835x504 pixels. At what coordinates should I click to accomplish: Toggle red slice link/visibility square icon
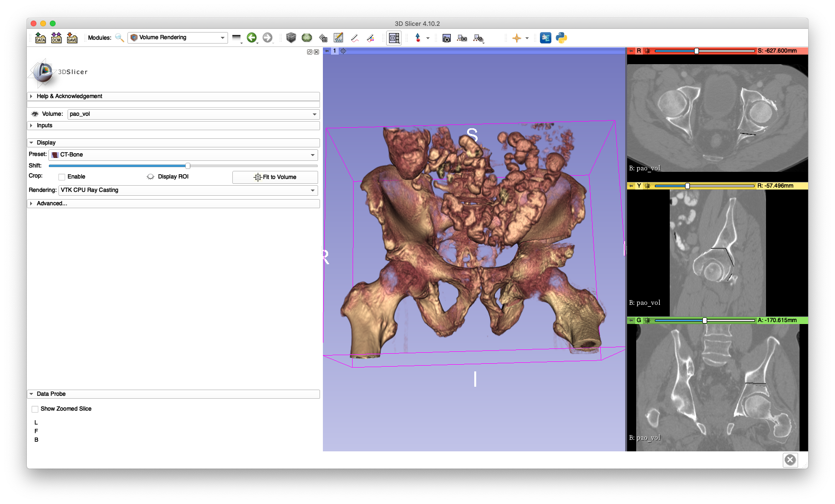pyautogui.click(x=647, y=51)
